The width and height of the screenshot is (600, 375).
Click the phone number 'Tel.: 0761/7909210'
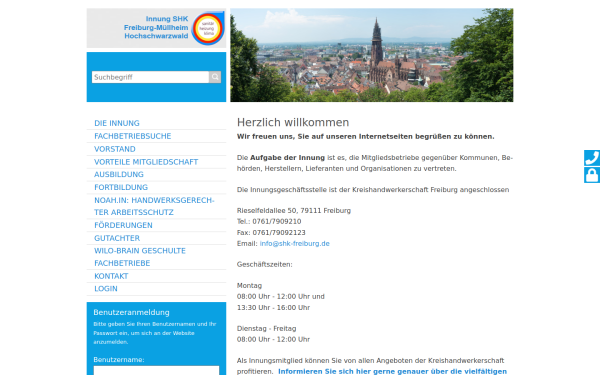coord(269,221)
